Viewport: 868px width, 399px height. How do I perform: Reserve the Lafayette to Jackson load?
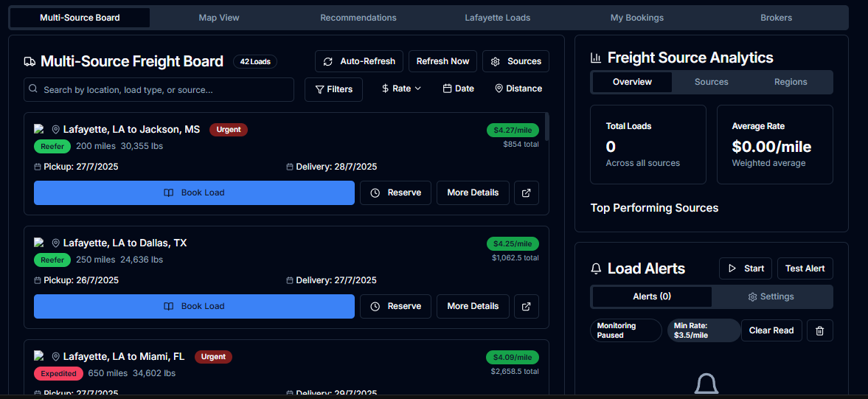point(395,192)
